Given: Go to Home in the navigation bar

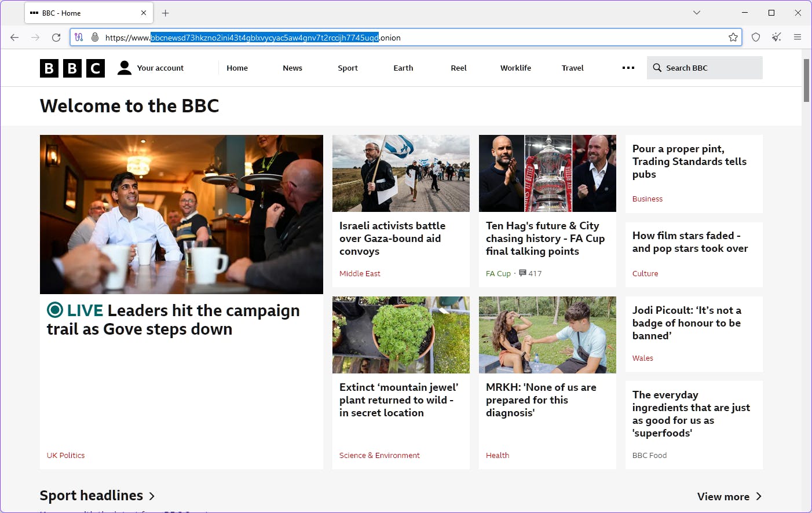Looking at the screenshot, I should pyautogui.click(x=237, y=68).
